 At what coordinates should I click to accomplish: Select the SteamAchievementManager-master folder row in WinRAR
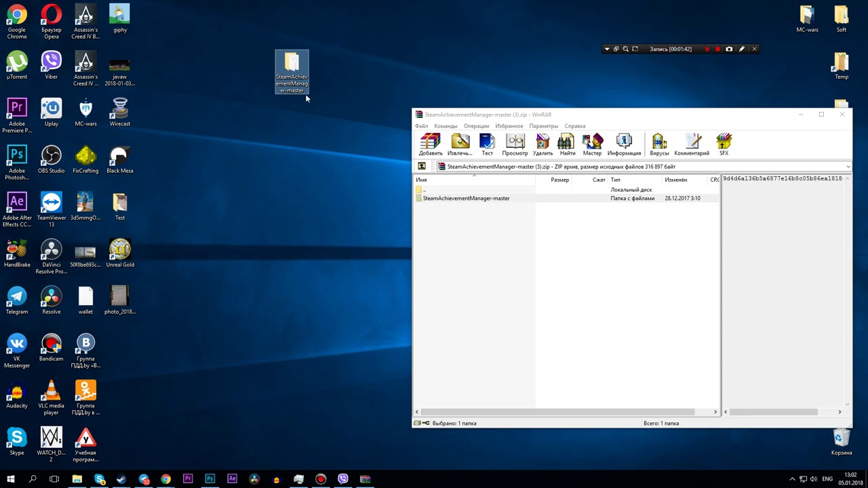[x=566, y=199]
